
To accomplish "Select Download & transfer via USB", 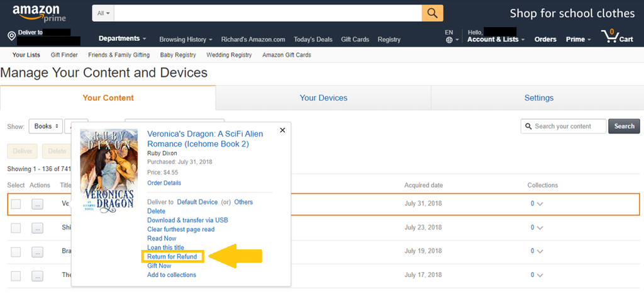I will tap(187, 220).
